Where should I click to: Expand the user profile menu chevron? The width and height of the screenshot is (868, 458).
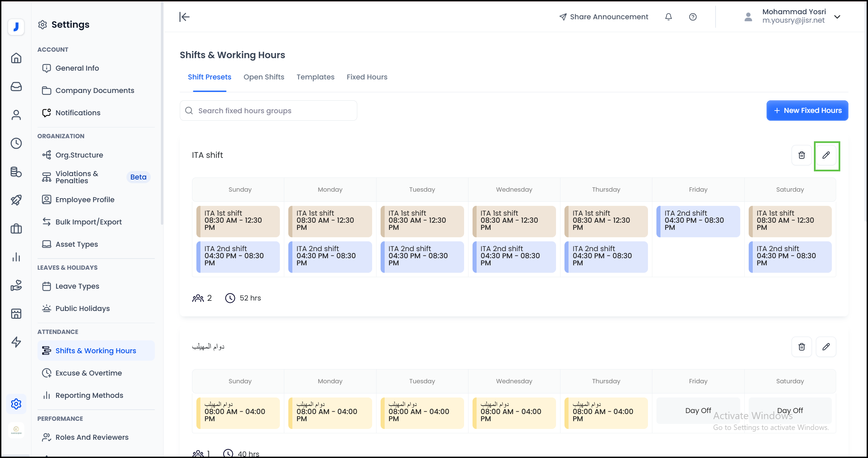(838, 17)
